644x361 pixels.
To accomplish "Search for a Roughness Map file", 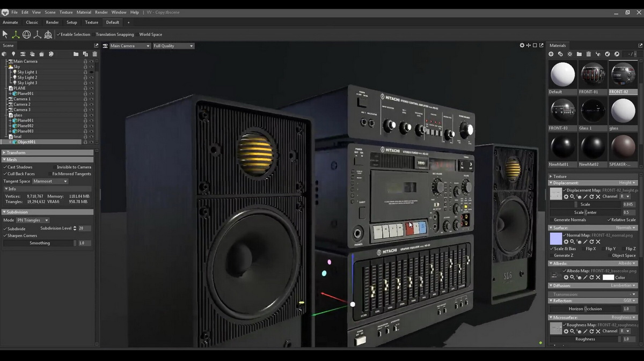I will 572,331.
